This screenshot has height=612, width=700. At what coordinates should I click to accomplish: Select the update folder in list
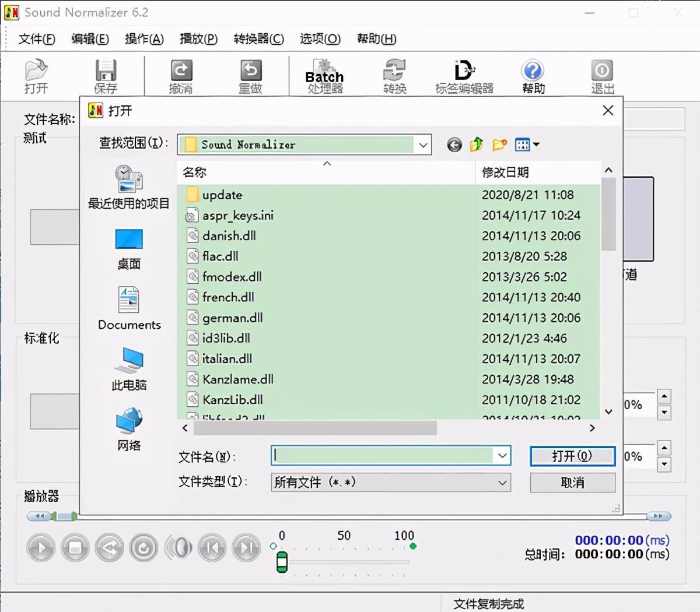pyautogui.click(x=222, y=195)
